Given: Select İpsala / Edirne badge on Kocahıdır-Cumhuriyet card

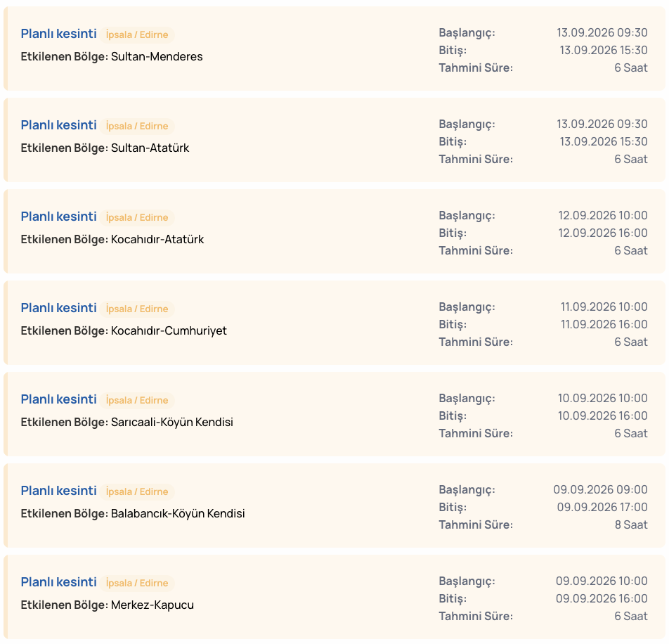Looking at the screenshot, I should pyautogui.click(x=137, y=309).
